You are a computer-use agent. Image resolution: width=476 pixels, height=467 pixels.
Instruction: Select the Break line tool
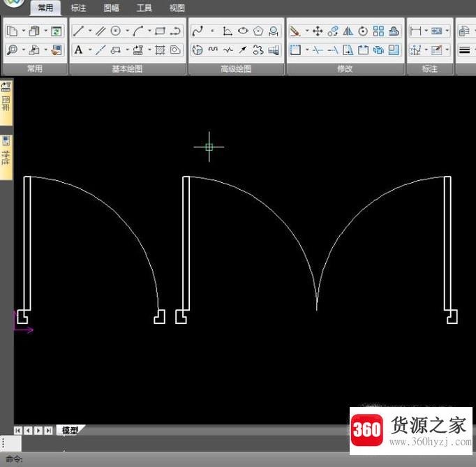pos(228,50)
